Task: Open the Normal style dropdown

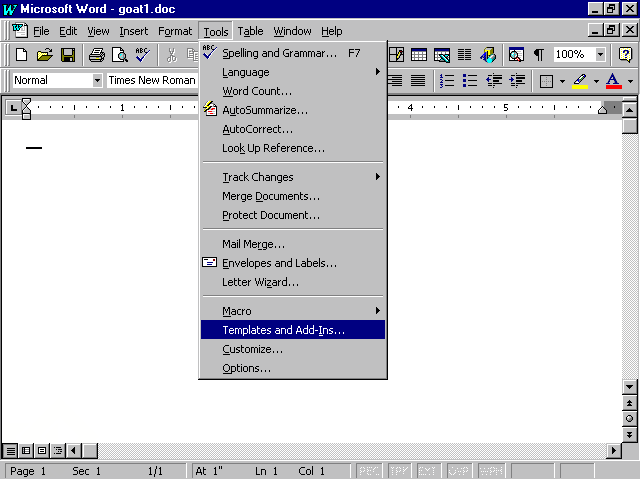Action: [x=97, y=80]
